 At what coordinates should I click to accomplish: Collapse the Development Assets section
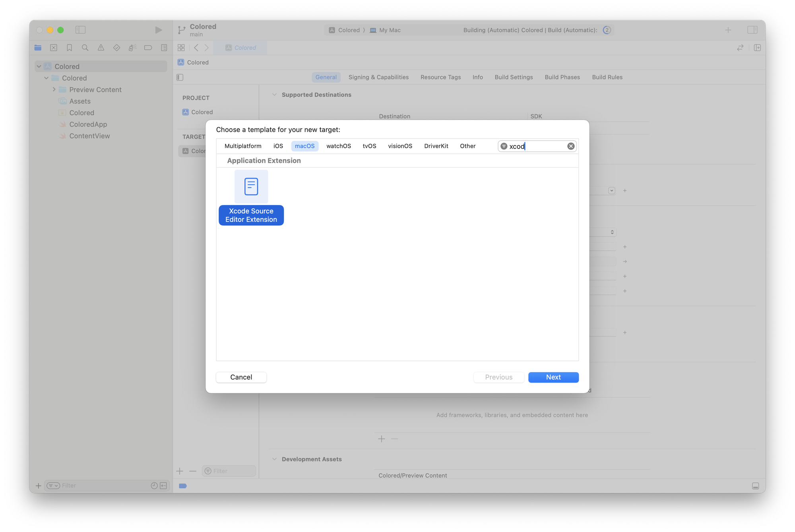274,459
